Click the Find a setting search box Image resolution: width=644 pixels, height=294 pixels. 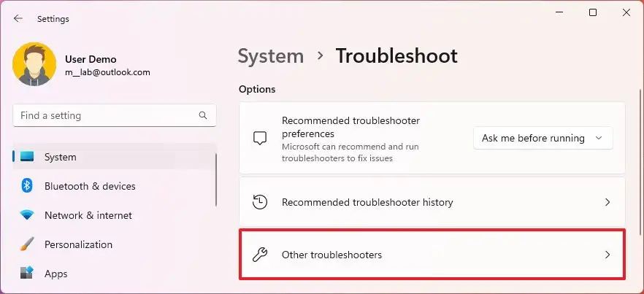click(x=106, y=115)
